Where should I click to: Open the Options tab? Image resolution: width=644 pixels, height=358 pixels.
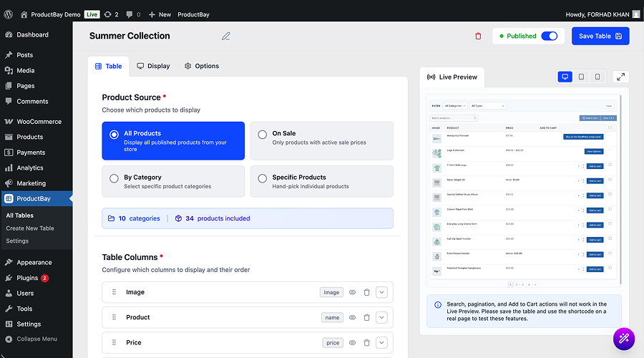click(x=201, y=66)
